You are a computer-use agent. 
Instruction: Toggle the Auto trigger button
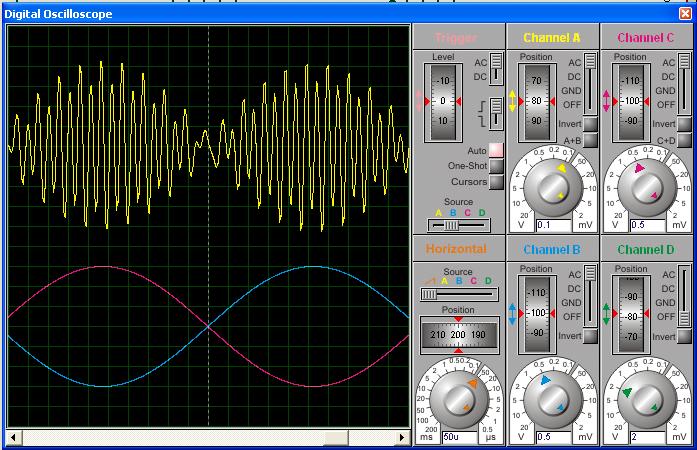click(496, 150)
